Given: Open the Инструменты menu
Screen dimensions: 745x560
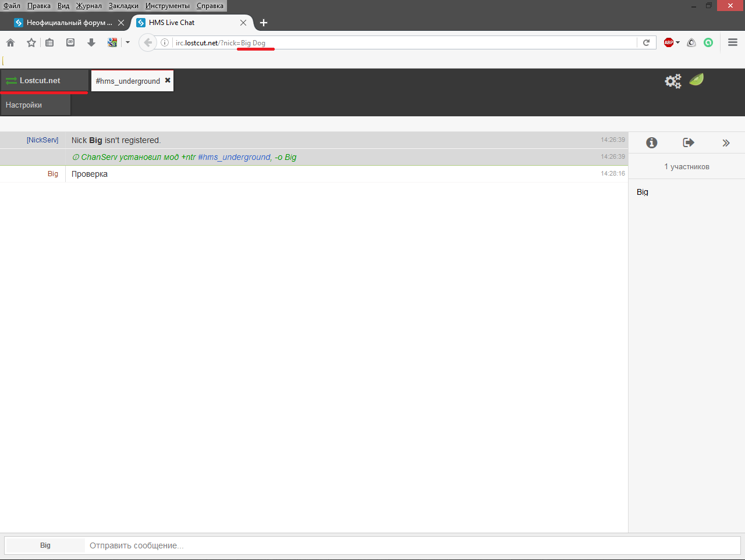Looking at the screenshot, I should (x=168, y=6).
